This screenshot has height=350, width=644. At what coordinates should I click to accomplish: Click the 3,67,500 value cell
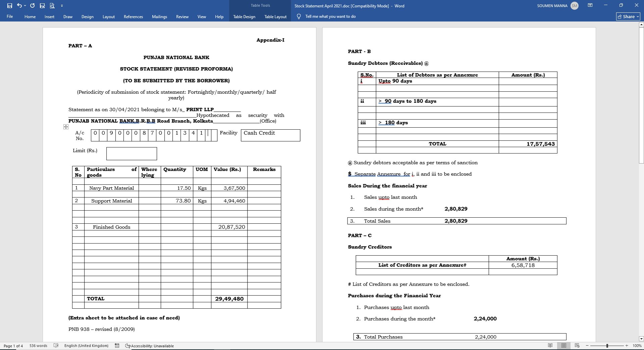tap(229, 188)
